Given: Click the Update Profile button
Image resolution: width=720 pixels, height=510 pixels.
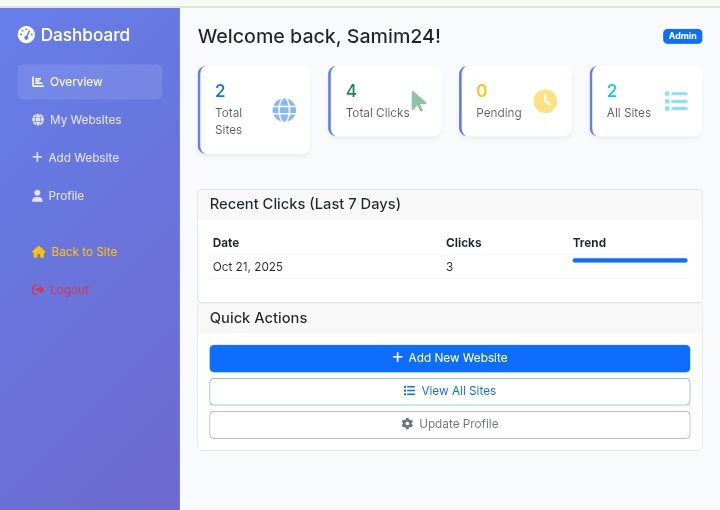Looking at the screenshot, I should [450, 425].
